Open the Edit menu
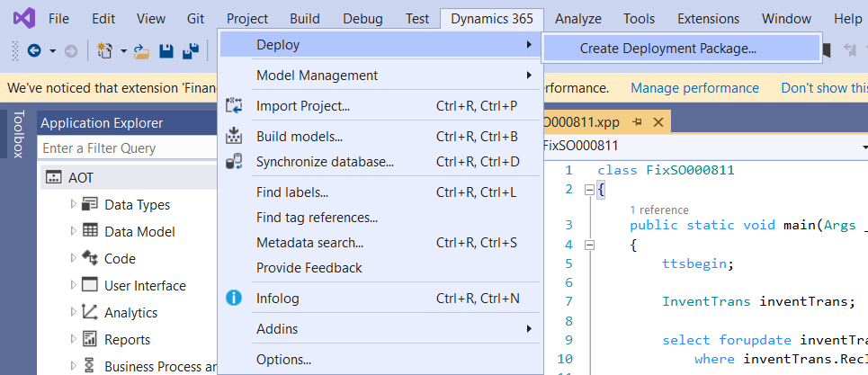Image resolution: width=868 pixels, height=375 pixels. click(x=103, y=19)
